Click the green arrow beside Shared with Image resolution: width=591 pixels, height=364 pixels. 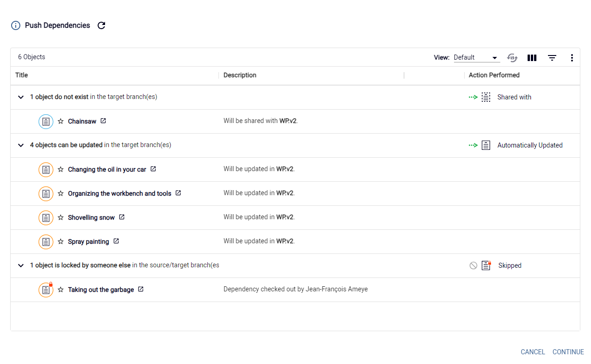[473, 97]
